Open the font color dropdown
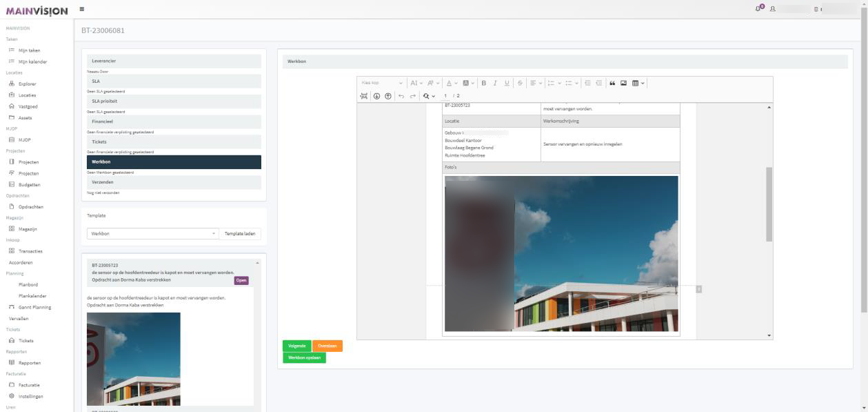868x412 pixels. point(452,83)
